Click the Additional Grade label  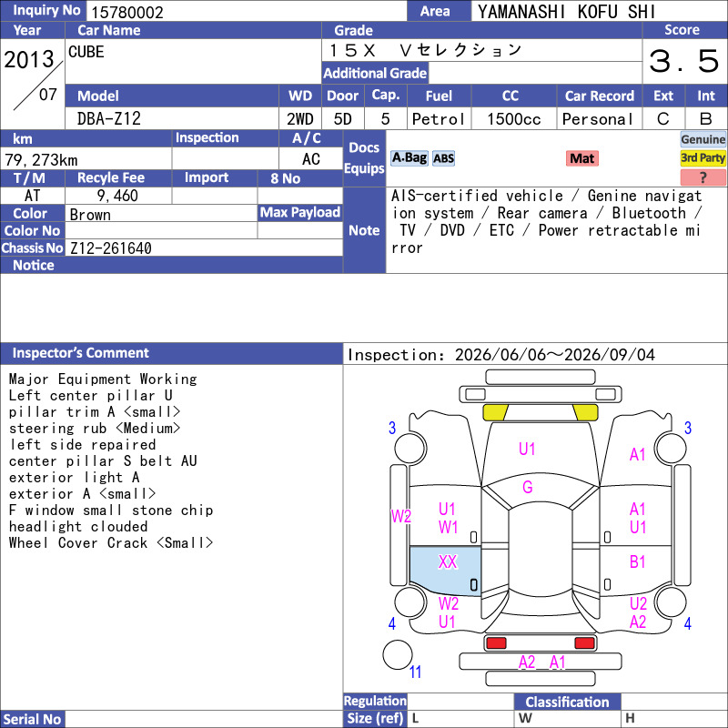click(375, 74)
